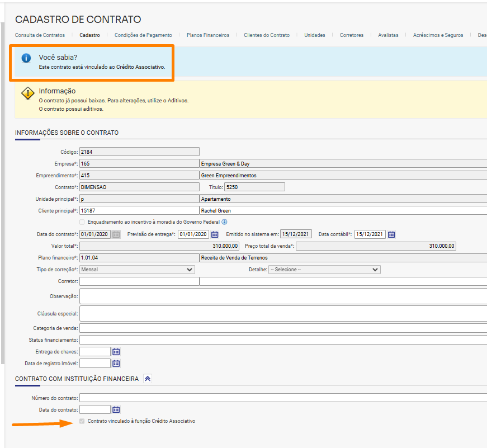Click Empreendimento code field 415

tap(139, 175)
